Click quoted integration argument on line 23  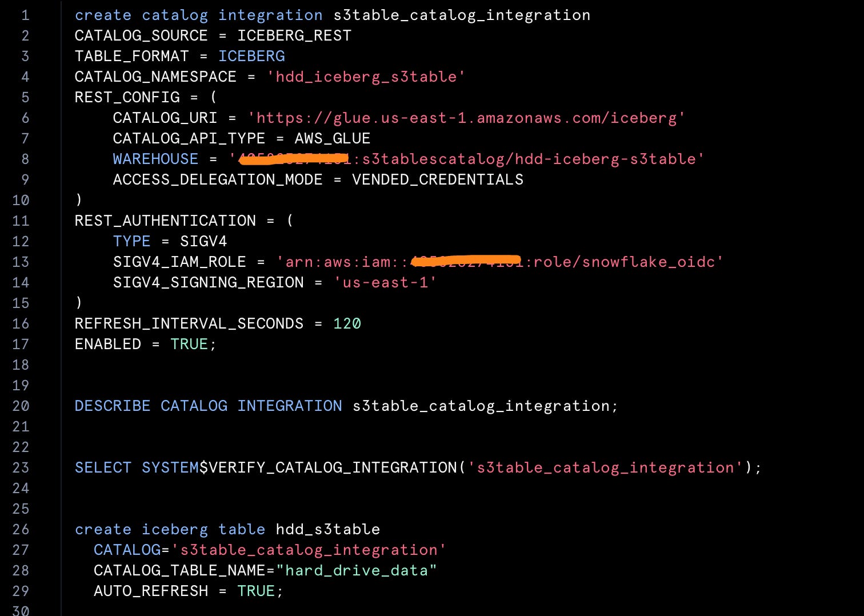pyautogui.click(x=606, y=468)
